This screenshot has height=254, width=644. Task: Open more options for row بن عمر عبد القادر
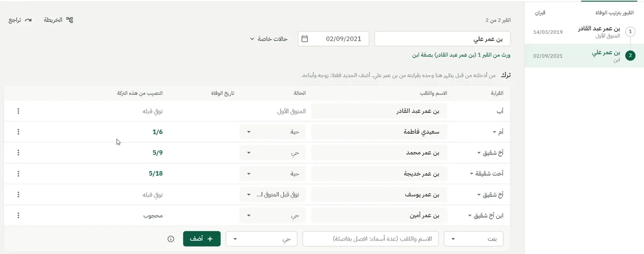pyautogui.click(x=18, y=111)
